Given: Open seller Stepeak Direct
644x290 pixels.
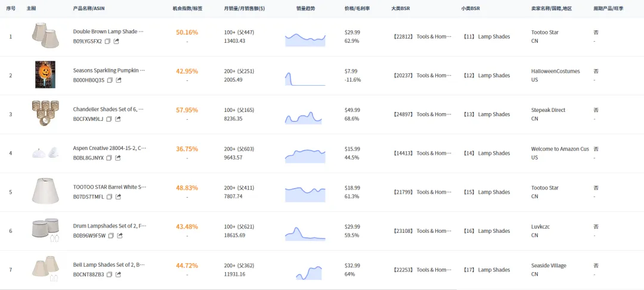Looking at the screenshot, I should pyautogui.click(x=549, y=110).
